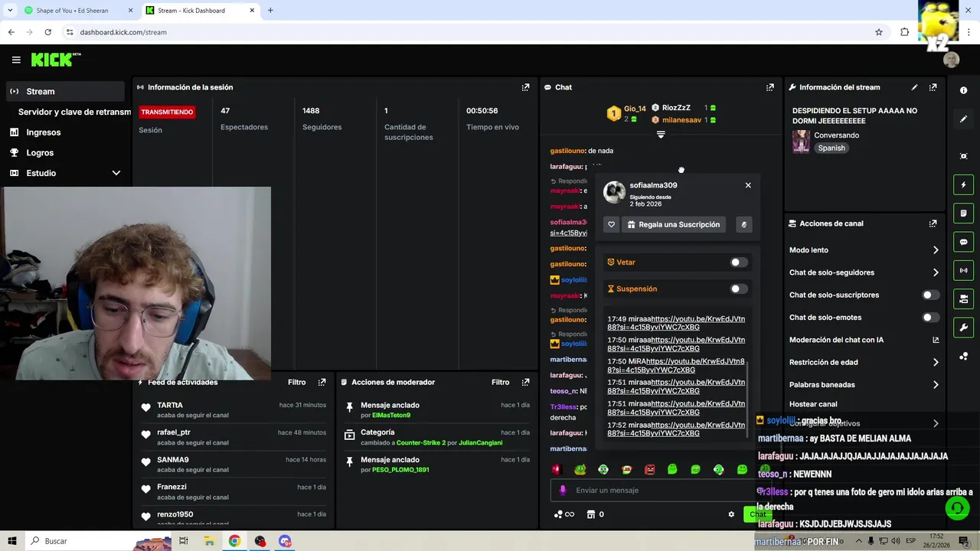
Task: Click Regala una Suscripción button
Action: coord(674,224)
